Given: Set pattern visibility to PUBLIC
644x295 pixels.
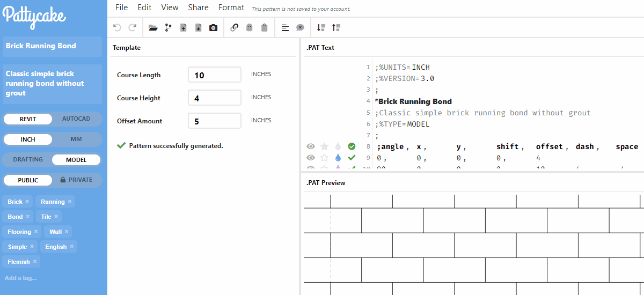Looking at the screenshot, I should [x=28, y=180].
